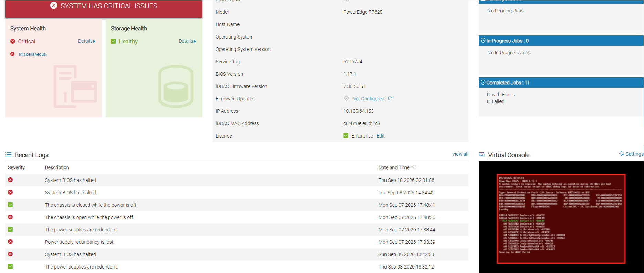The width and height of the screenshot is (644, 273).
Task: Click the Recent Logs list icon
Action: coord(8,154)
